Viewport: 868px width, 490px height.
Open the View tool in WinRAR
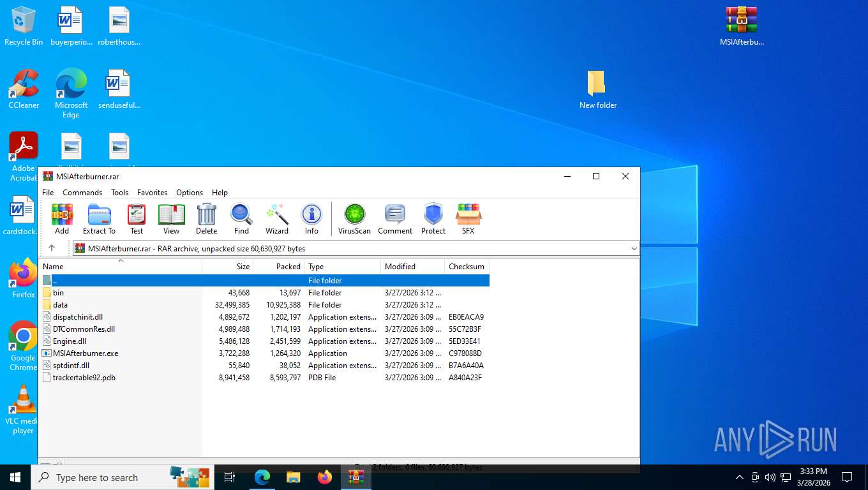(171, 219)
